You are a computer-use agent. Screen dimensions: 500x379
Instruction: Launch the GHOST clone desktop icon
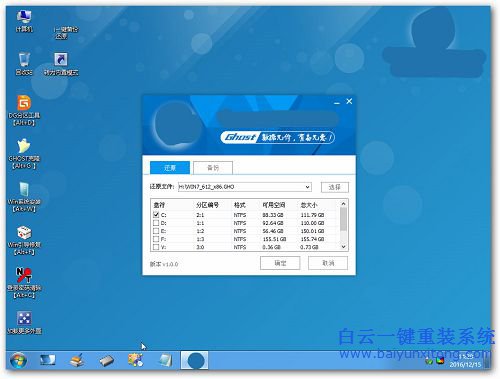tap(24, 153)
